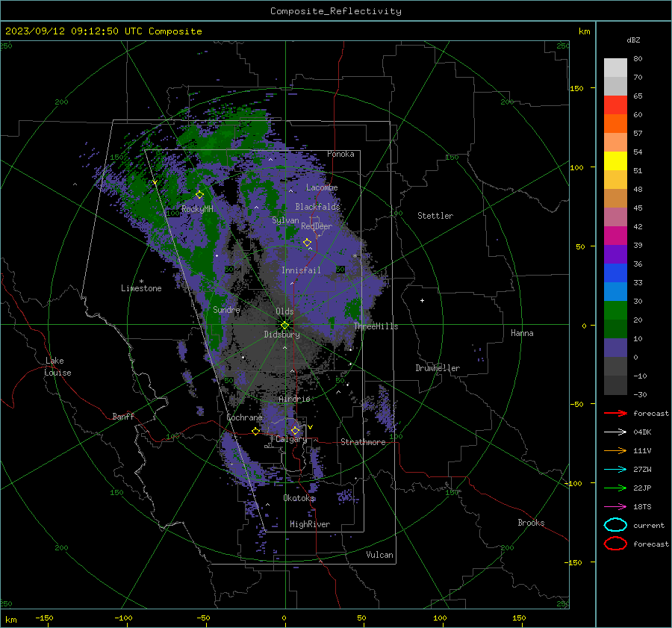
Task: Click the 18TS label in the legend
Action: point(642,507)
